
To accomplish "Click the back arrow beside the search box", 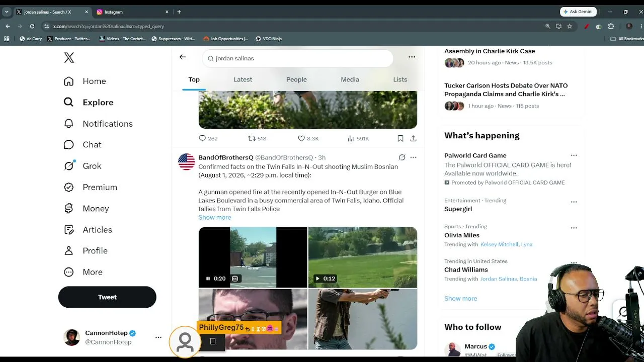I will tap(183, 57).
